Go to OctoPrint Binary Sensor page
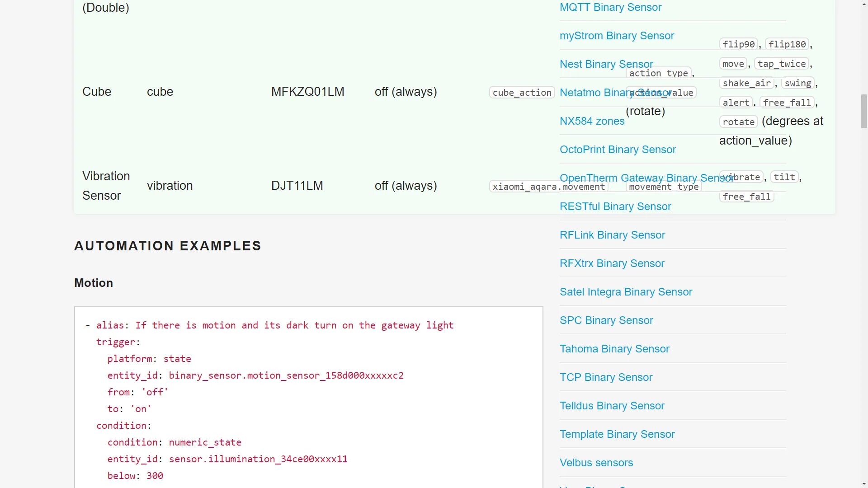The image size is (868, 488). [618, 150]
